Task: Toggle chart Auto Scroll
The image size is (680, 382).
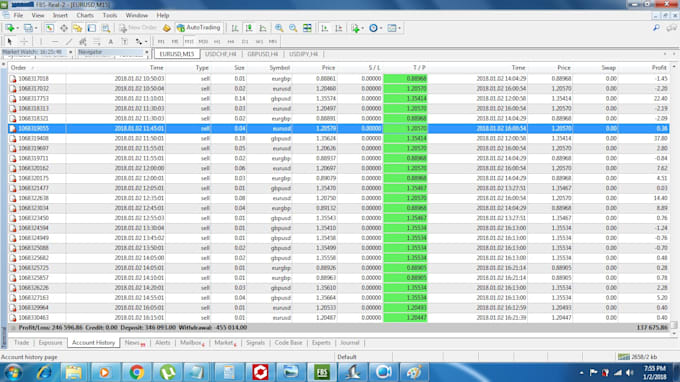Action: [x=324, y=28]
